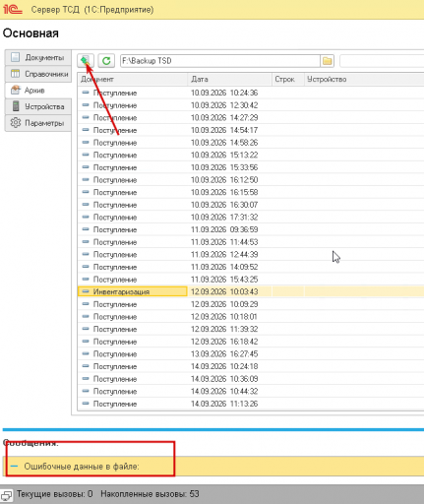Click row icon for 10.09.2026 14:58:26

click(x=86, y=143)
